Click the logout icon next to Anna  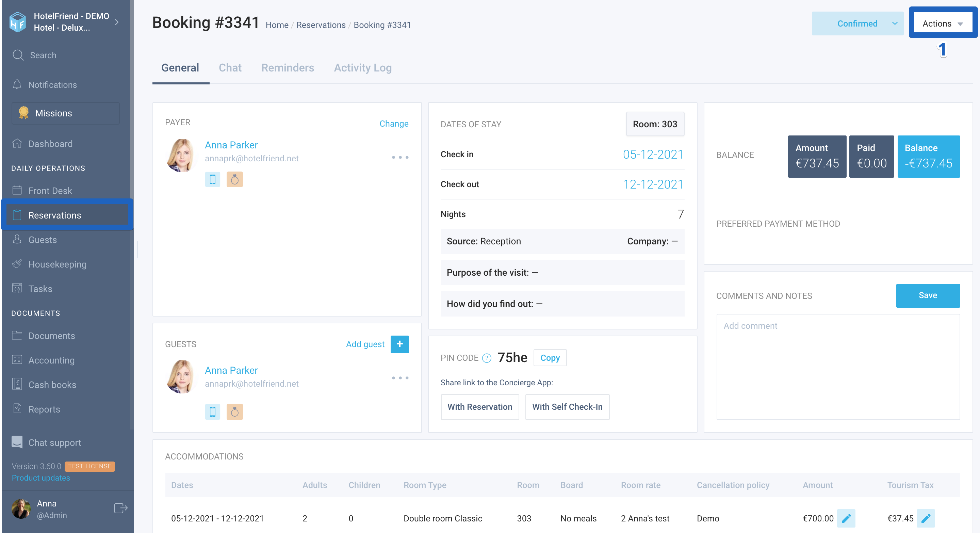click(x=120, y=508)
